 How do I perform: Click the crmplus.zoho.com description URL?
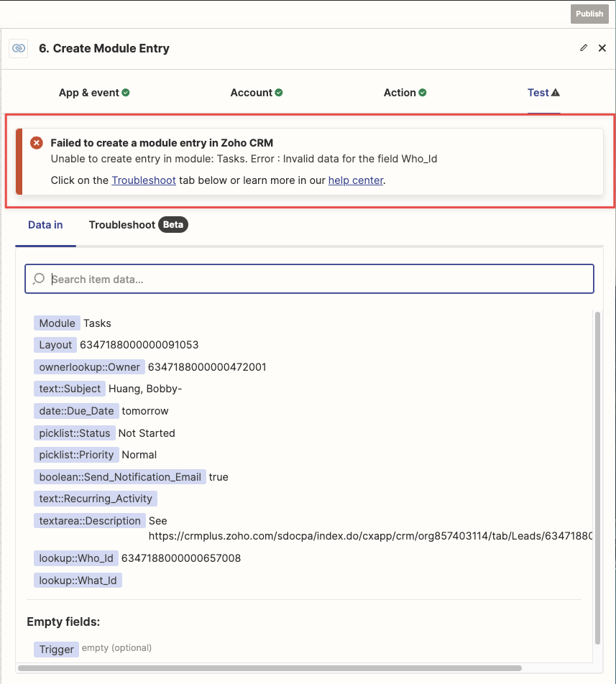(370, 536)
